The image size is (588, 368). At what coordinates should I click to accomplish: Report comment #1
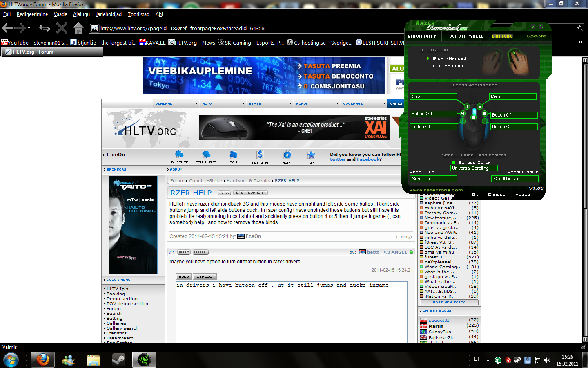(200, 252)
